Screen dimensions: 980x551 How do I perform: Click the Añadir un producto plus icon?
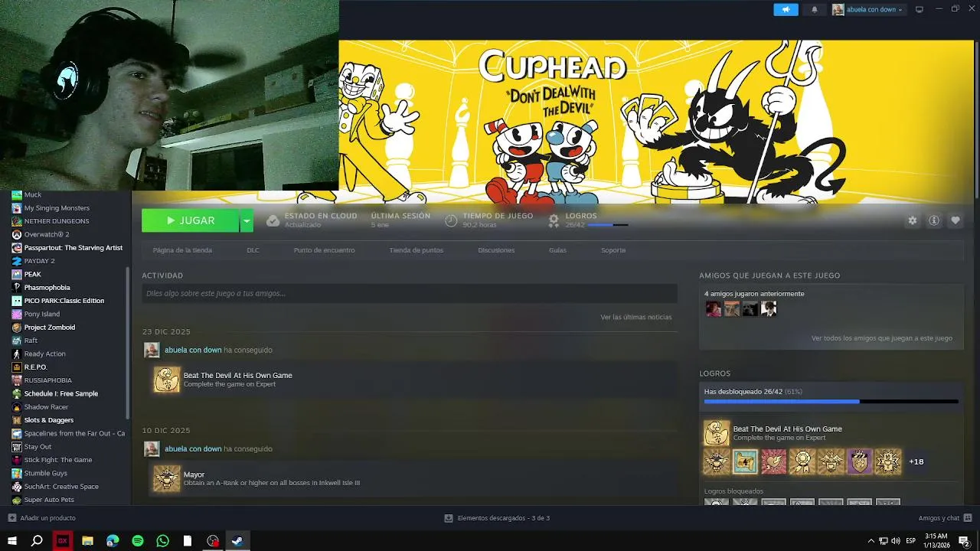(x=11, y=518)
